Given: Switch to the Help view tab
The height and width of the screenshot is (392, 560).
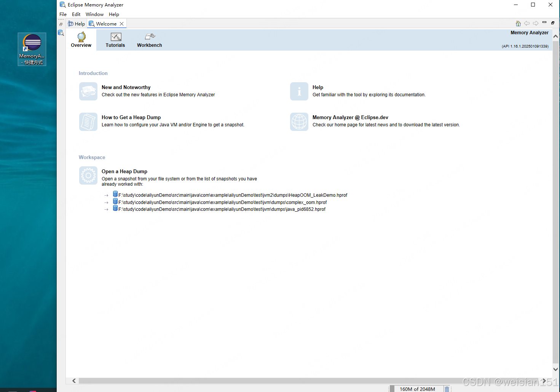Looking at the screenshot, I should (77, 24).
